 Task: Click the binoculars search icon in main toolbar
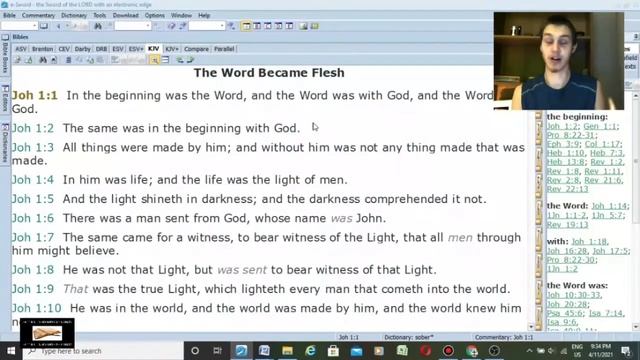tap(98, 26)
